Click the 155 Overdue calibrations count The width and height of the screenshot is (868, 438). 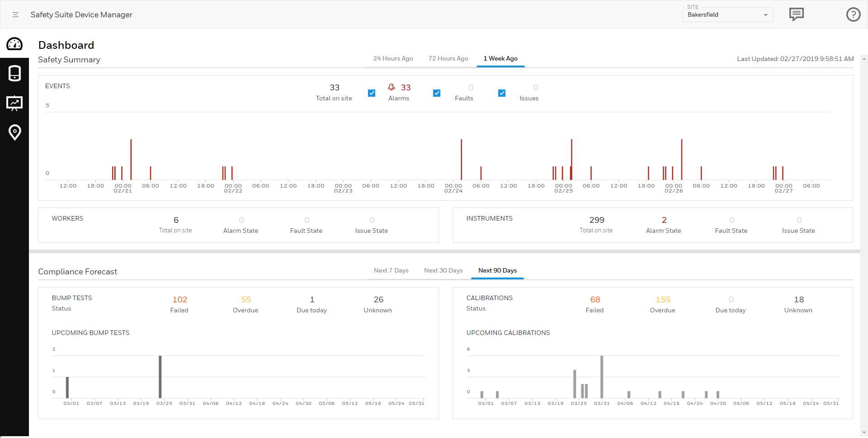(x=663, y=300)
